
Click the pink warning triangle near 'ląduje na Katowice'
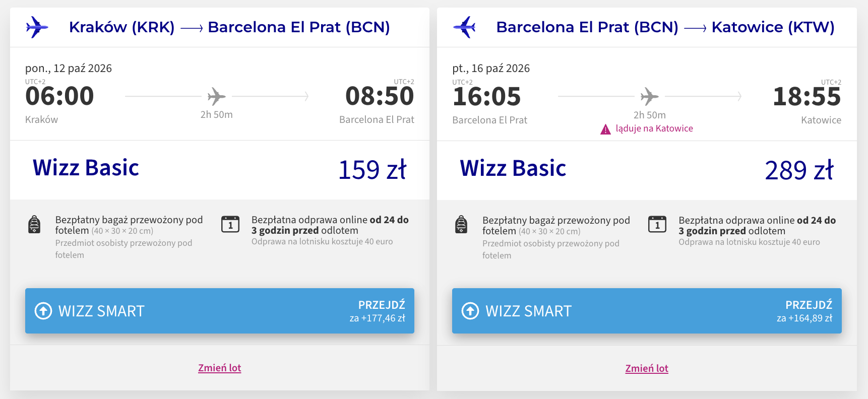[605, 129]
